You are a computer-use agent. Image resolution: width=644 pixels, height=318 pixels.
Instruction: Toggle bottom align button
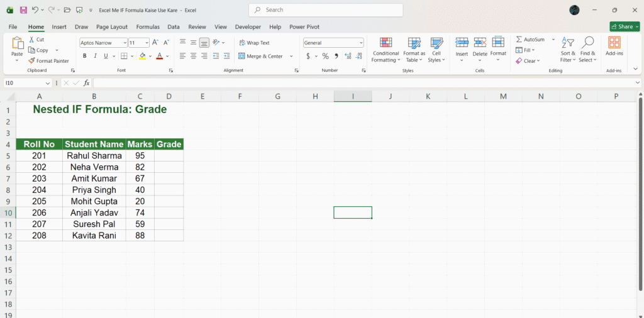[x=204, y=42]
